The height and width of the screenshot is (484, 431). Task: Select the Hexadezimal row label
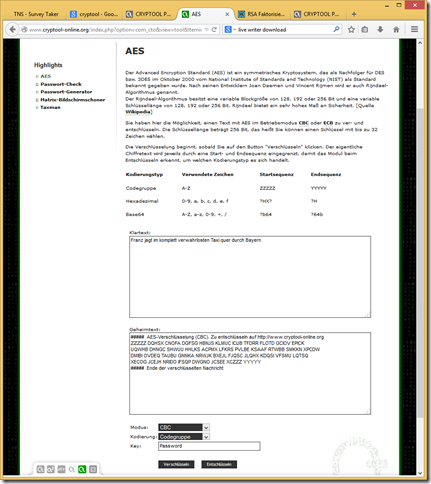142,201
